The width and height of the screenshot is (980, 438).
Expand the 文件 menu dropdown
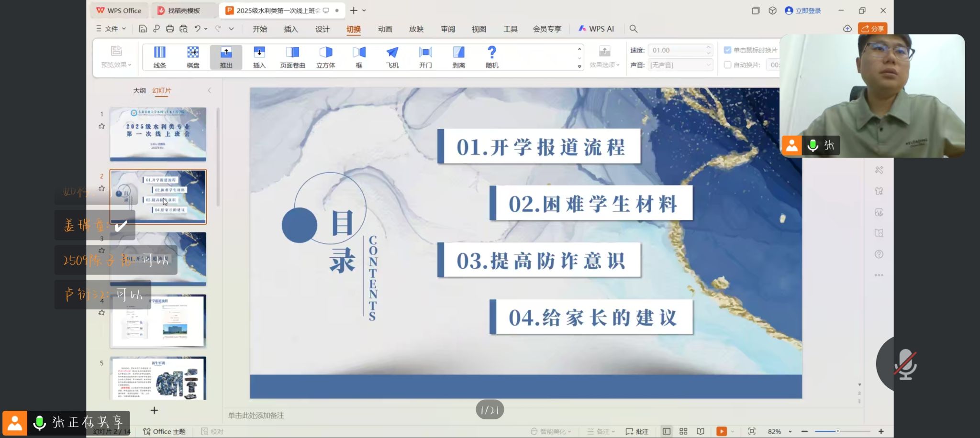click(x=111, y=29)
